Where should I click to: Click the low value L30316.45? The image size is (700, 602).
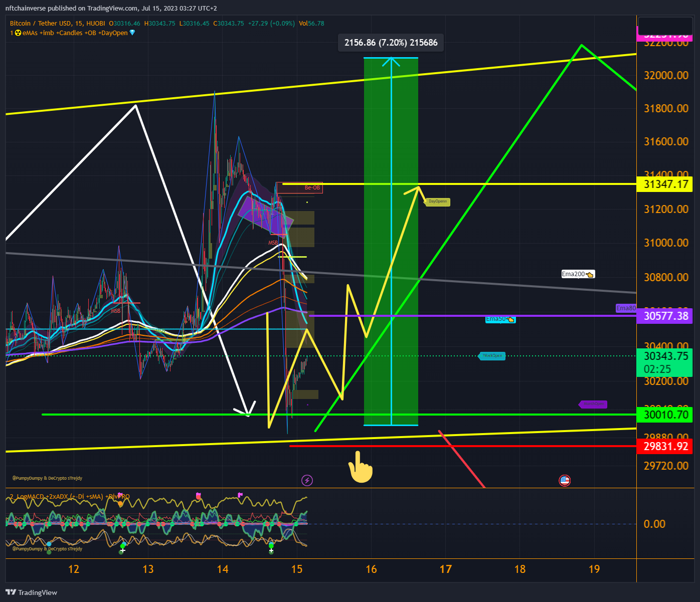point(194,23)
